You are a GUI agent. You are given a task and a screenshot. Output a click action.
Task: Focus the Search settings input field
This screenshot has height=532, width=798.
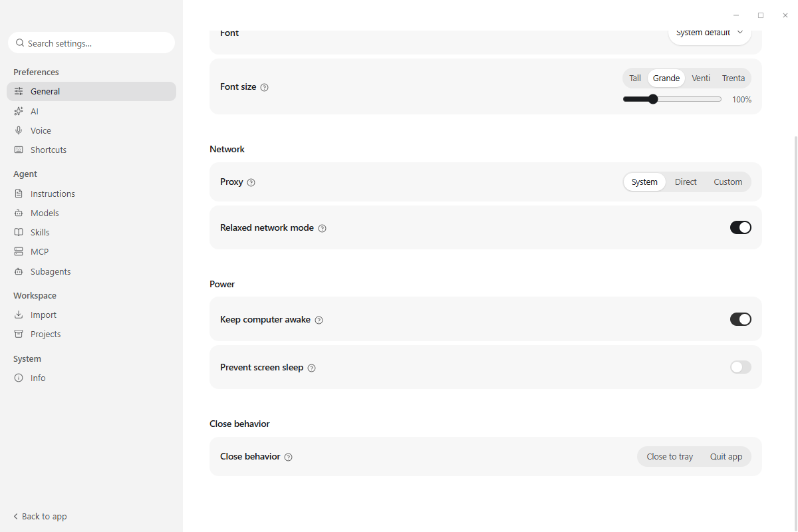point(91,43)
